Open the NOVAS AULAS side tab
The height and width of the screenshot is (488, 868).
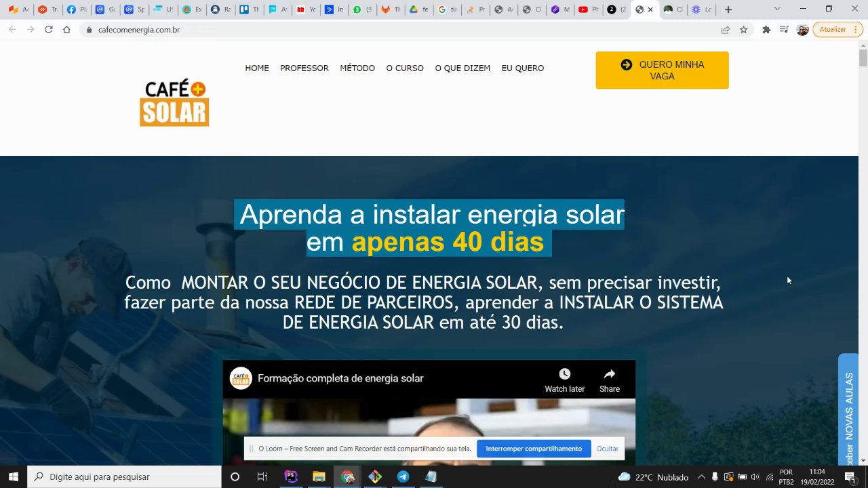coord(848,409)
